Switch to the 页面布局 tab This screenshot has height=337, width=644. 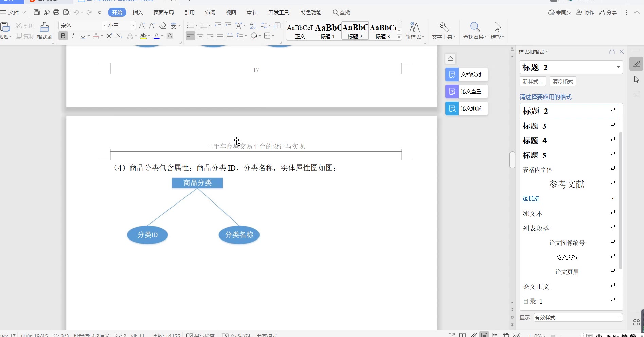[x=163, y=12]
